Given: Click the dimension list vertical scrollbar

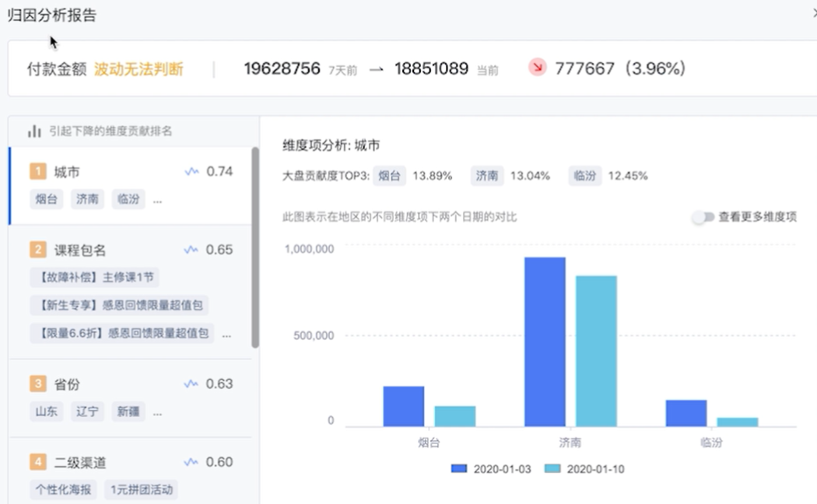Looking at the screenshot, I should click(255, 247).
